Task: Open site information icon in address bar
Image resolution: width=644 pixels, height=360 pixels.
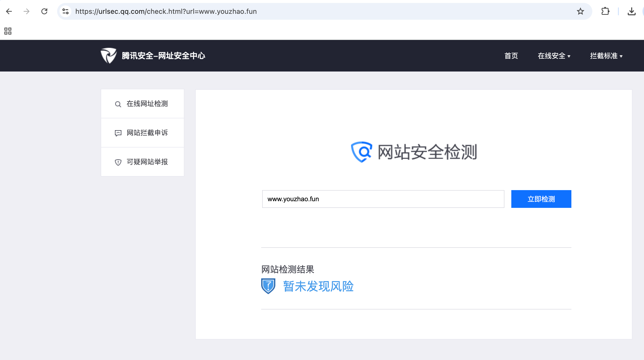Action: pos(65,11)
